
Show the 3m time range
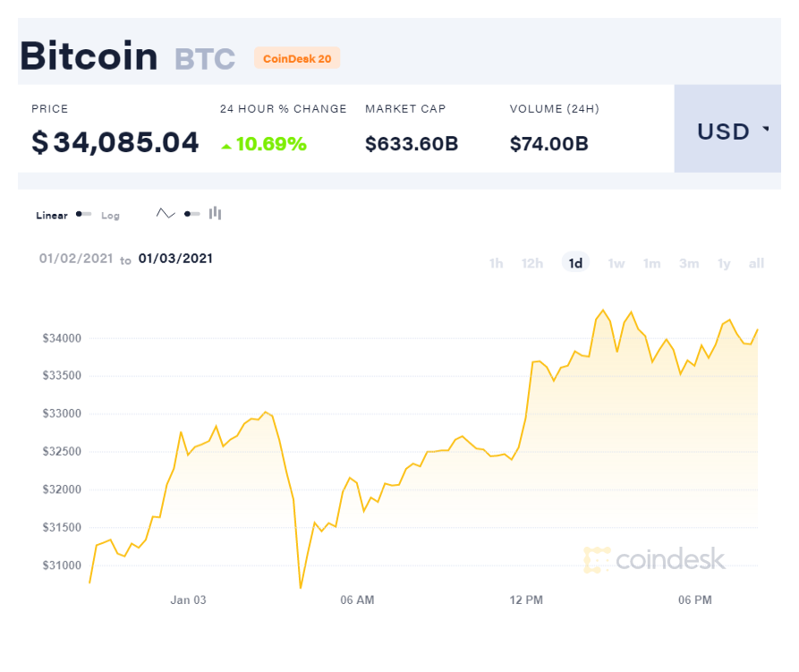688,263
